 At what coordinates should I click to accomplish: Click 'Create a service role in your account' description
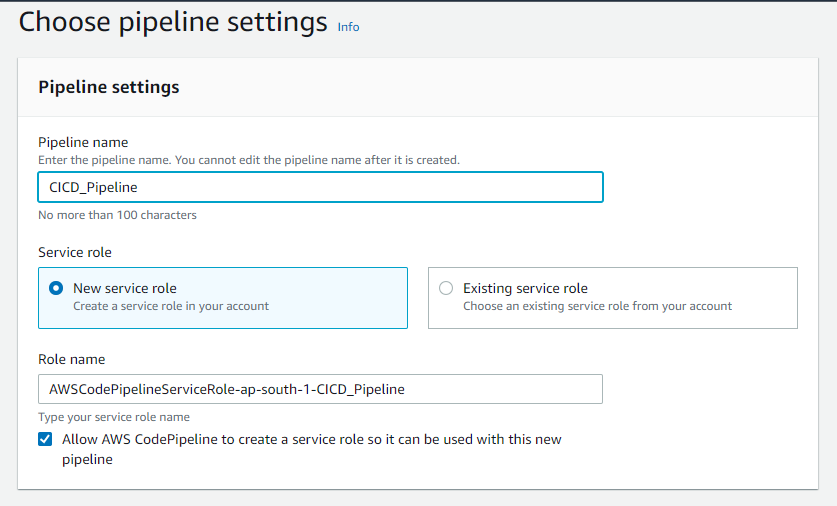click(x=171, y=306)
